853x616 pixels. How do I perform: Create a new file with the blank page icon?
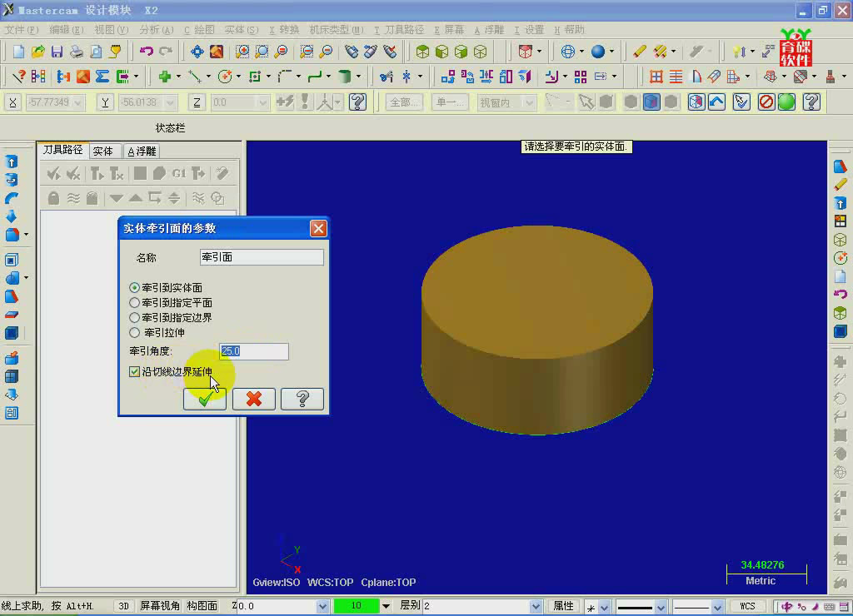(18, 52)
